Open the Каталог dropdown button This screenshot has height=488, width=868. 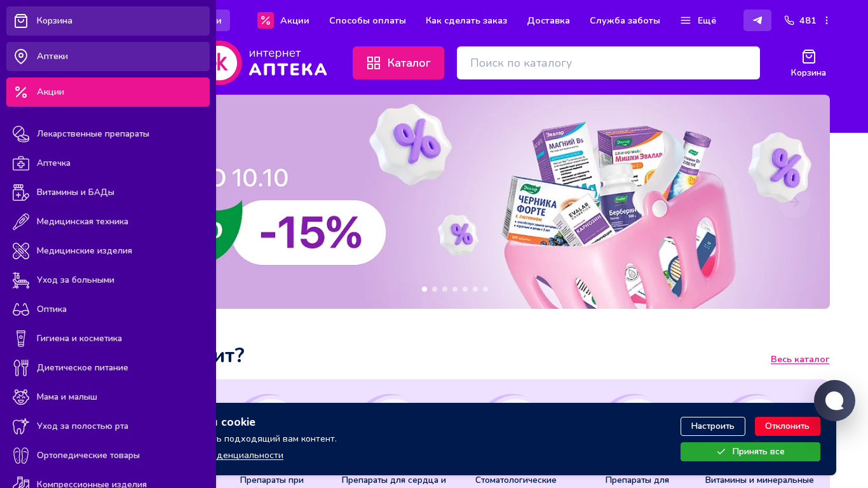pyautogui.click(x=398, y=63)
